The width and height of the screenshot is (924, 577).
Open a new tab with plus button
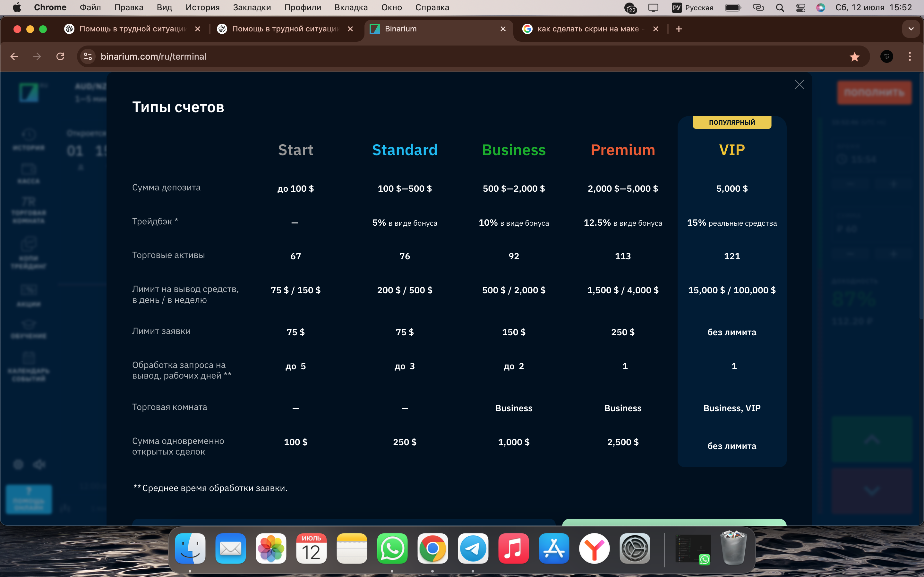point(679,29)
